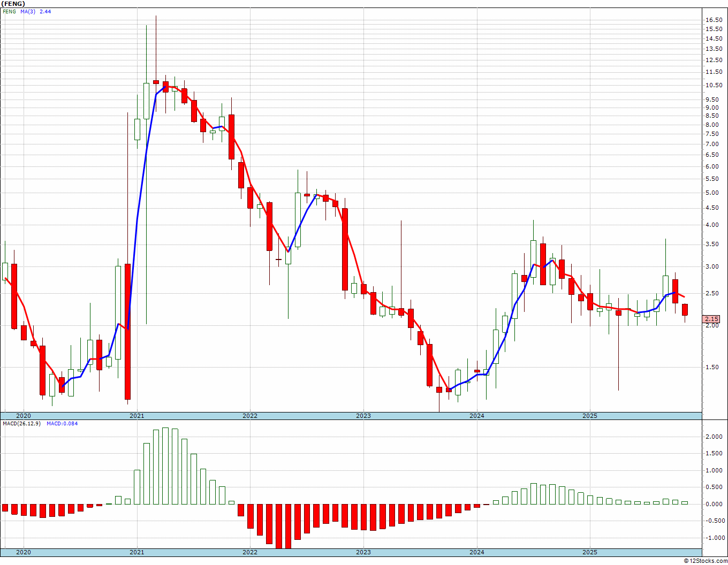
Task: Select the 0.500 MACD axis label
Action: point(715,487)
